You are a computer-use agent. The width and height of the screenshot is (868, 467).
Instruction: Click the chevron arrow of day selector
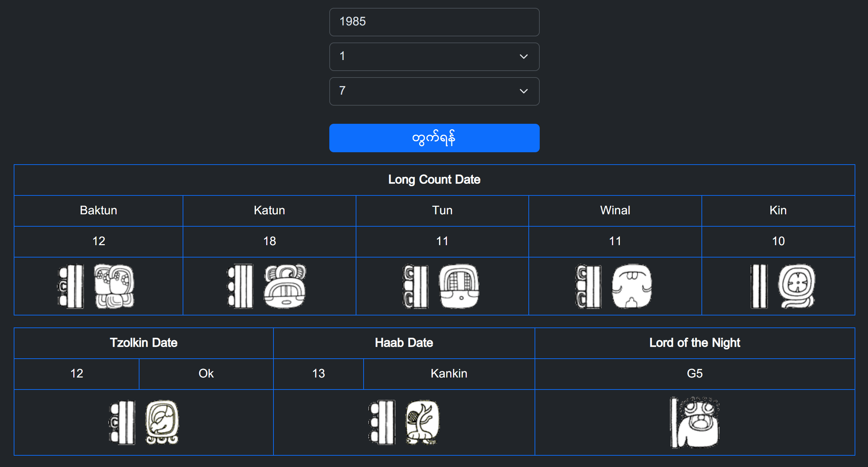click(x=523, y=91)
